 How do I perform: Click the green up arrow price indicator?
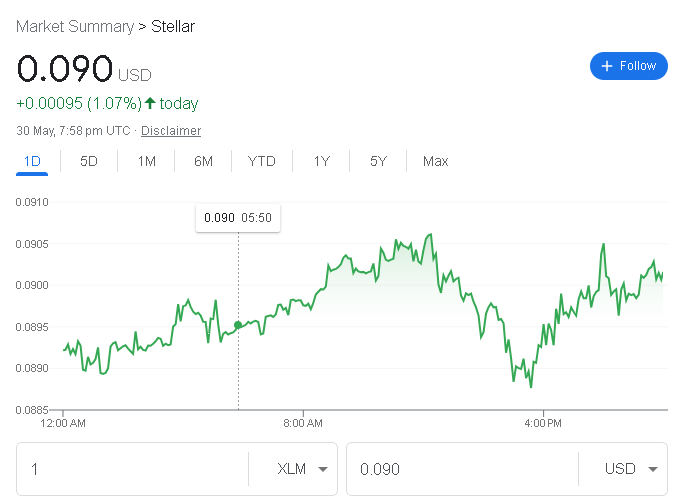point(150,103)
